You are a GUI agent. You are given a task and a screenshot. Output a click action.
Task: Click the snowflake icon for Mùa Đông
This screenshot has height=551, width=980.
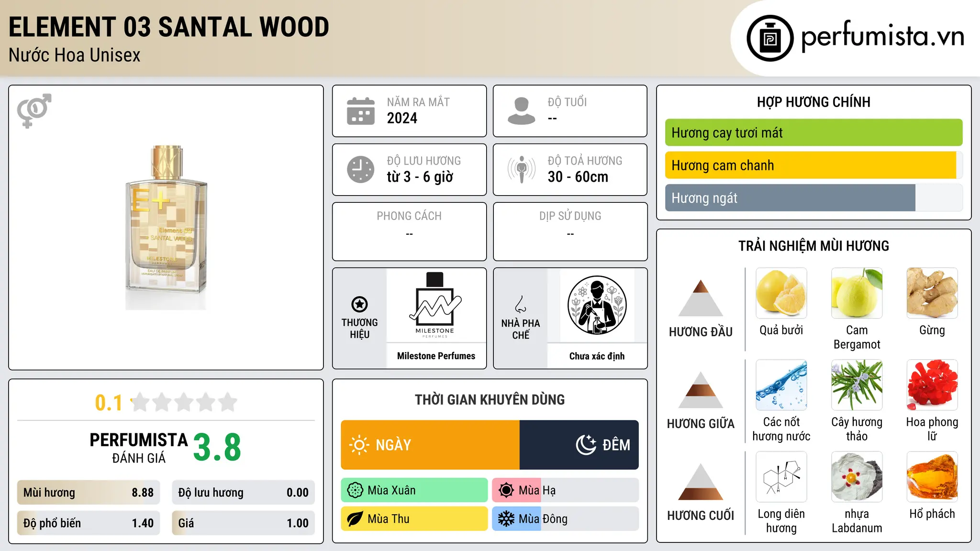(506, 519)
